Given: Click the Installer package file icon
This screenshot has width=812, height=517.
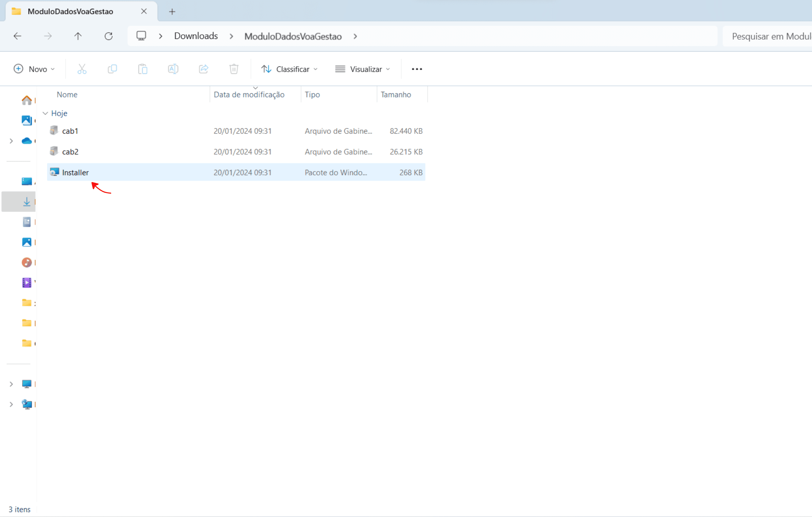Looking at the screenshot, I should [x=54, y=172].
